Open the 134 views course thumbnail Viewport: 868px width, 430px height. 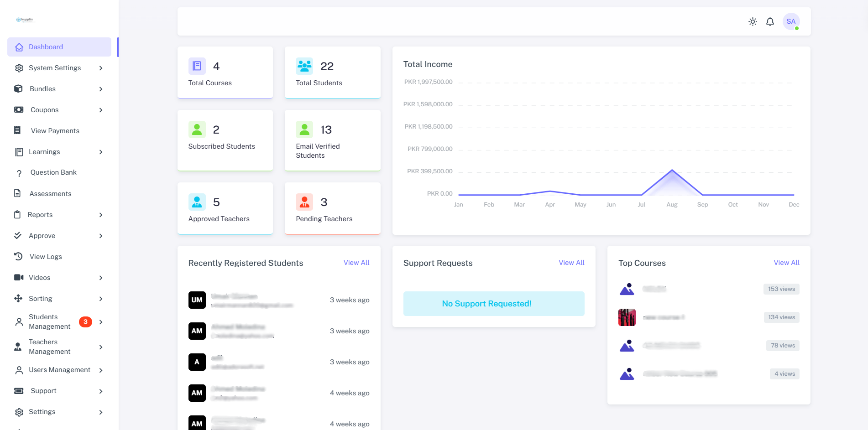[x=627, y=317]
